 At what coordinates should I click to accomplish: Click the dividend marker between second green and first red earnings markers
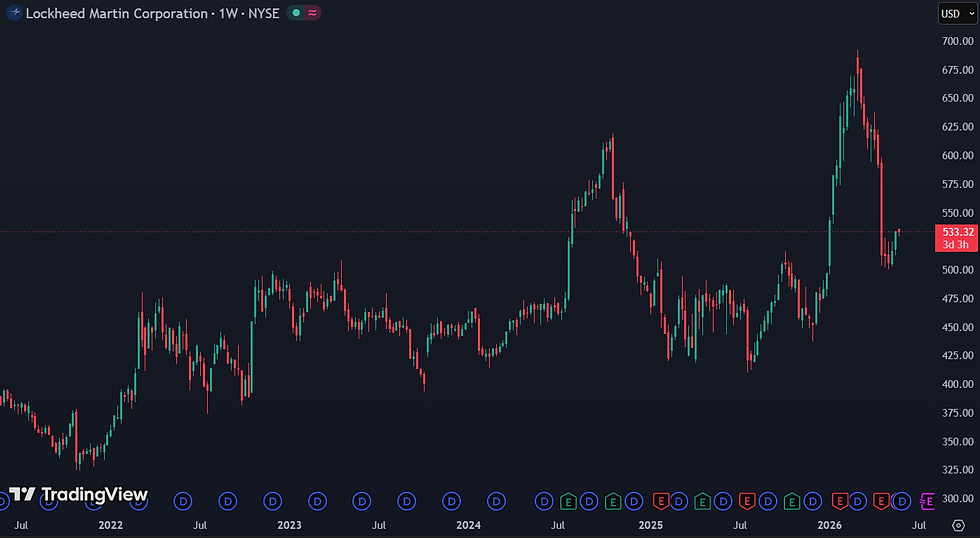click(634, 501)
